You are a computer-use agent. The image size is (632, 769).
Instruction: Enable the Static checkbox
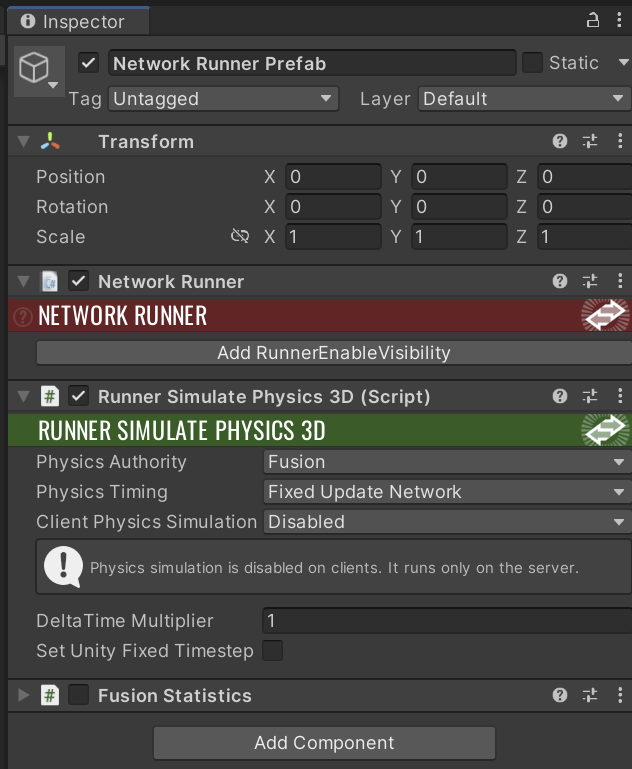click(532, 63)
